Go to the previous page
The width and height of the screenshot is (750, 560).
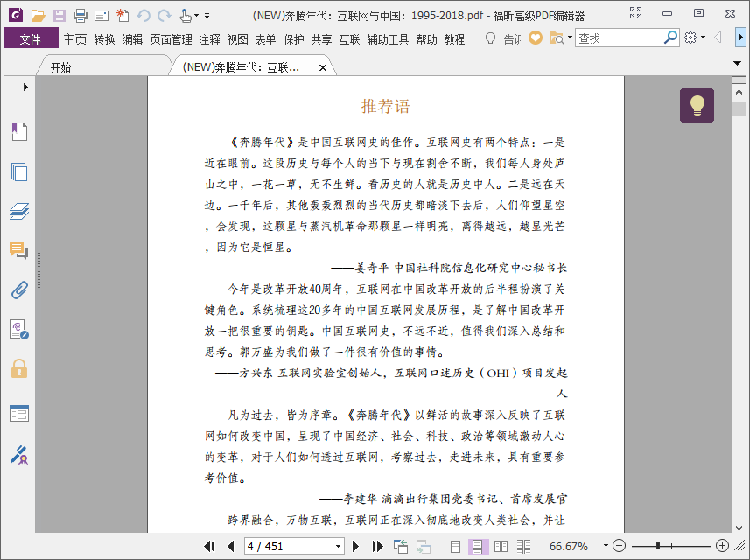(231, 546)
